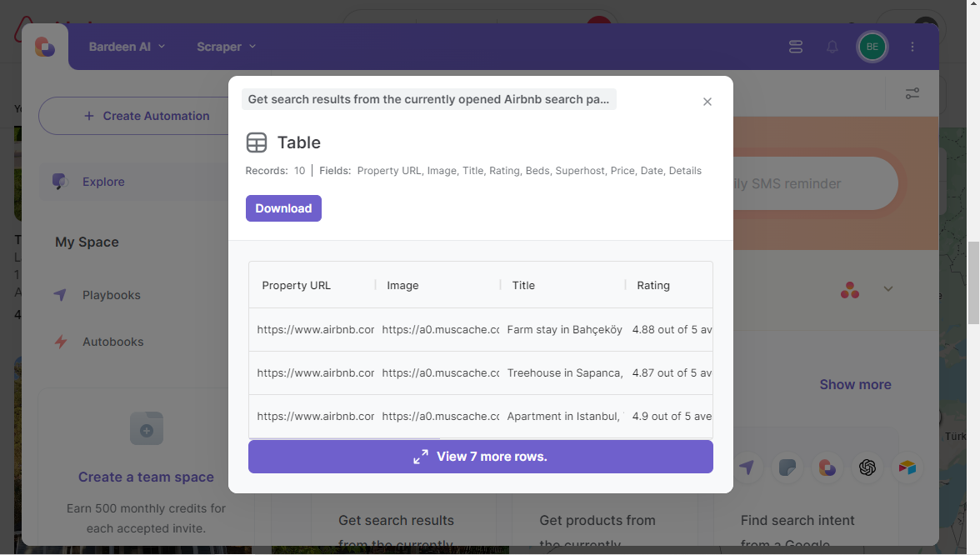Click the 4.88 out of 5 rating cell
The image size is (980, 555).
(x=672, y=330)
